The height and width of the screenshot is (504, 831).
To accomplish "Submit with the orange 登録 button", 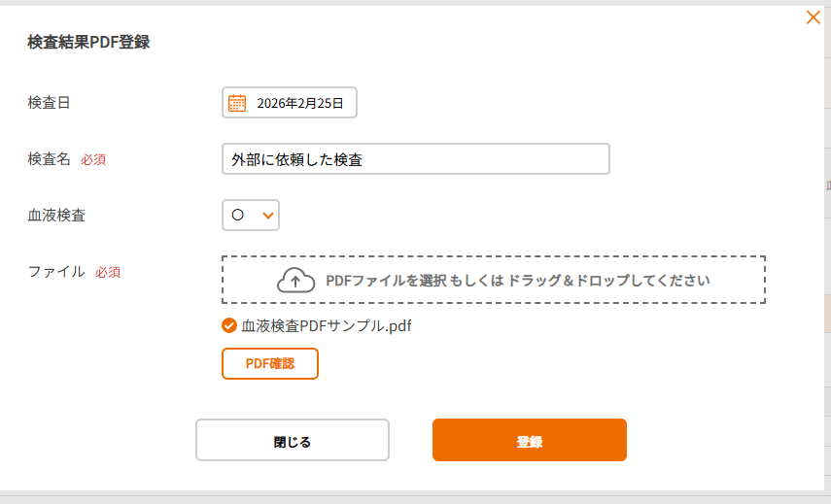I will pyautogui.click(x=529, y=441).
